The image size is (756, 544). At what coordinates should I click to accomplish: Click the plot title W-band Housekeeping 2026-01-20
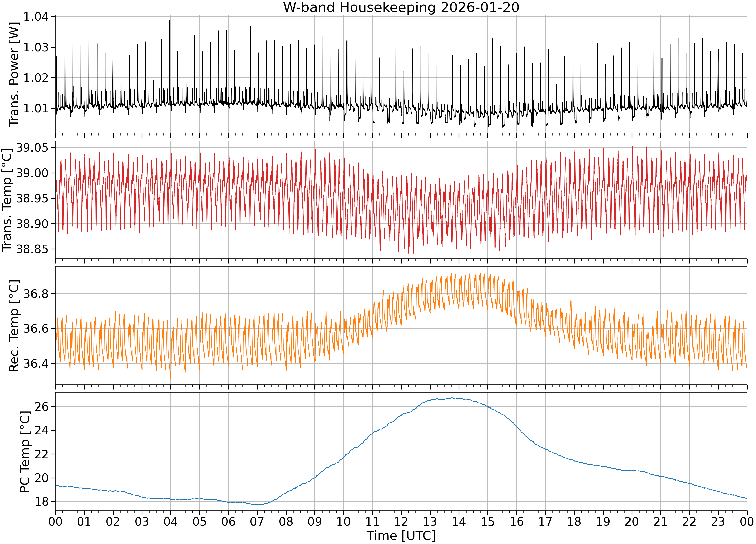click(401, 7)
